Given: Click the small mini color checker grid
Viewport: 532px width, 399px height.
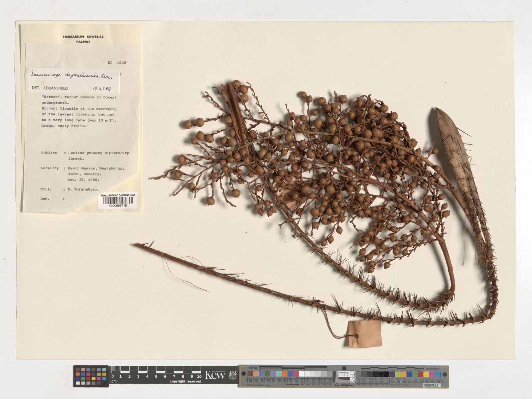Looking at the screenshot, I should [91, 376].
